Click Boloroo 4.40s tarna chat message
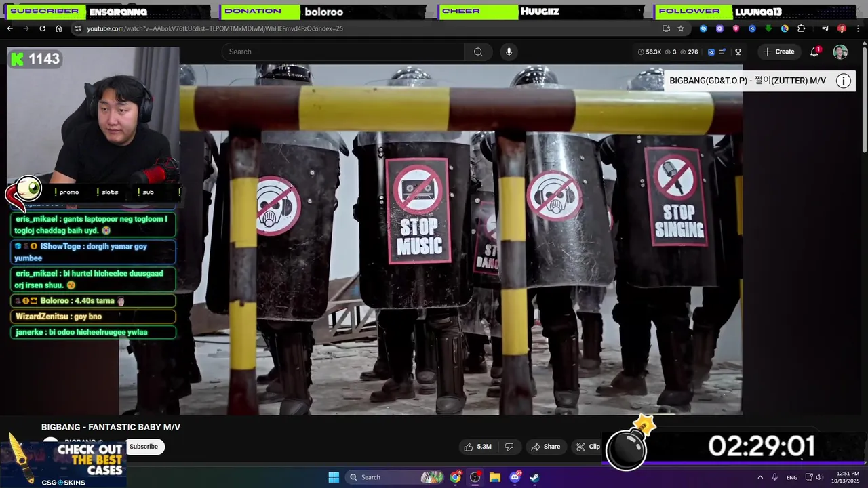The width and height of the screenshot is (868, 488). [x=93, y=301]
